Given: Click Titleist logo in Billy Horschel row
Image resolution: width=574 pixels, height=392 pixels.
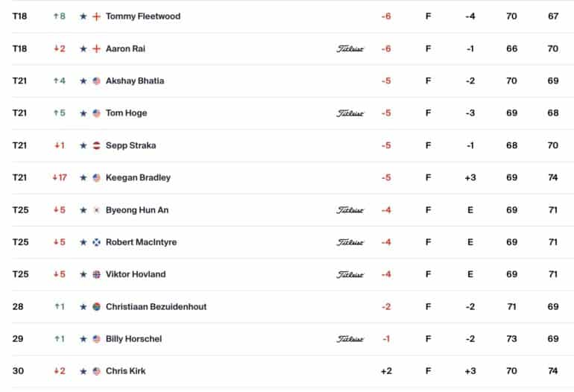Looking at the screenshot, I should tap(350, 339).
